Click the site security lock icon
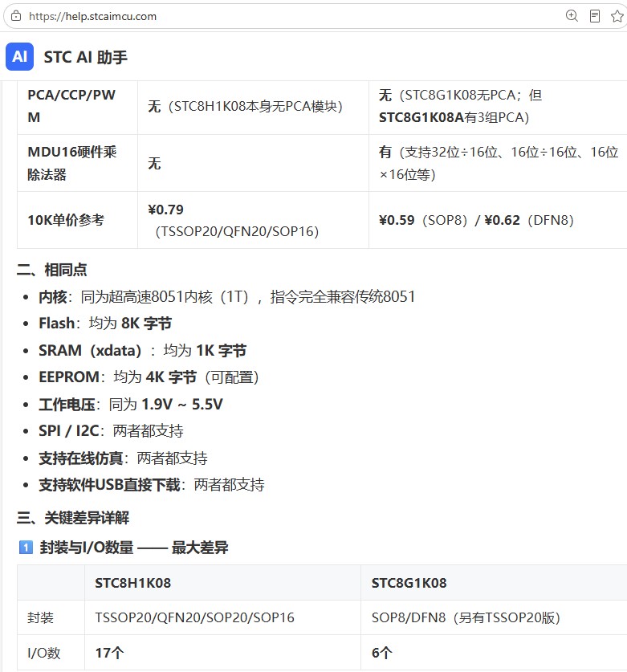The height and width of the screenshot is (672, 627). [16, 16]
